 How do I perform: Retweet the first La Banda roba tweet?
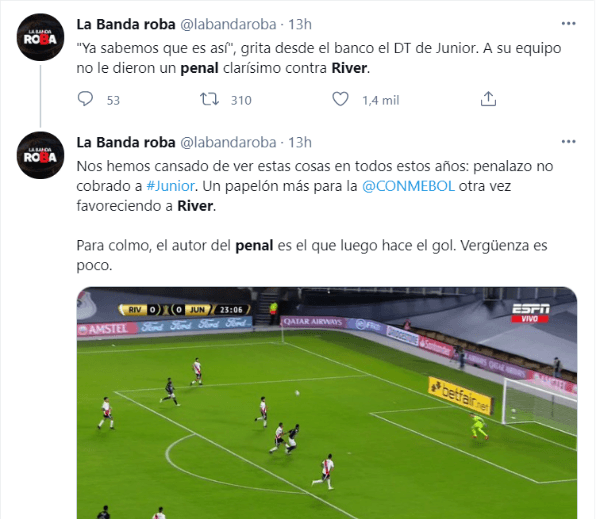click(x=209, y=99)
